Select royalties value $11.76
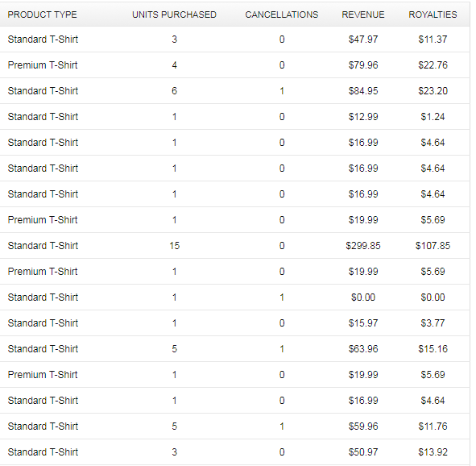Image resolution: width=476 pixels, height=466 pixels. (x=433, y=426)
